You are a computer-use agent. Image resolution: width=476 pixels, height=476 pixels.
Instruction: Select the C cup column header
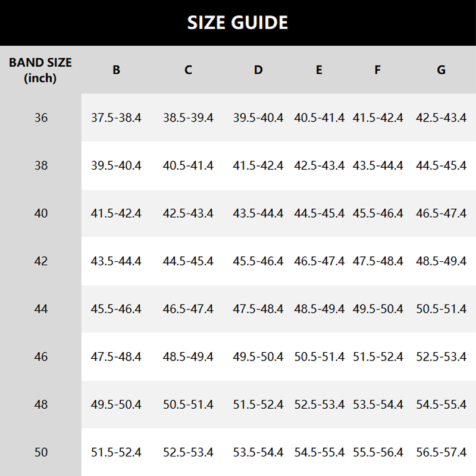[188, 70]
